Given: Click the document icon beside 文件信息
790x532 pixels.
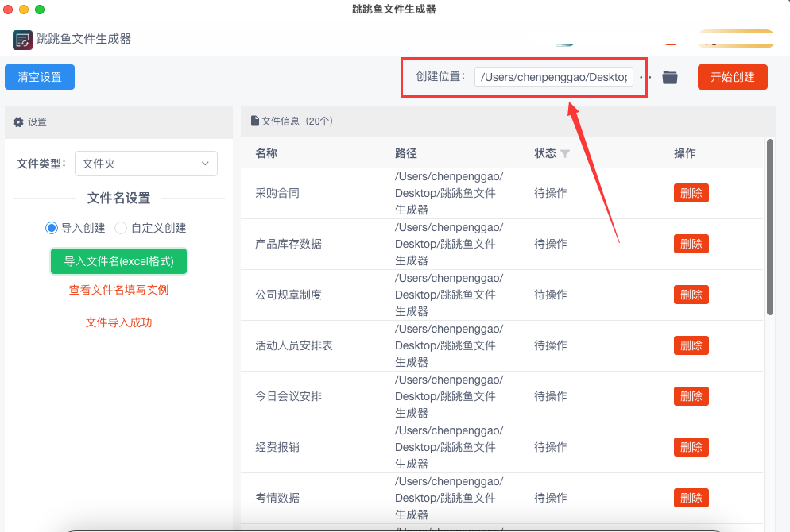Looking at the screenshot, I should pos(255,121).
